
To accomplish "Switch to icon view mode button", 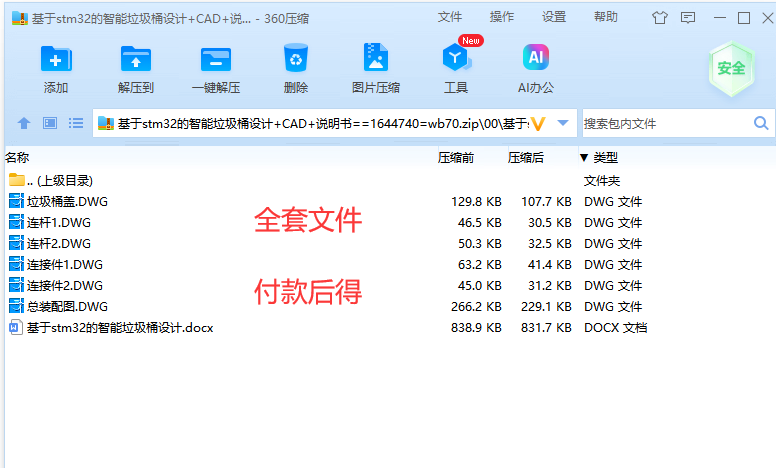I will click(x=50, y=123).
